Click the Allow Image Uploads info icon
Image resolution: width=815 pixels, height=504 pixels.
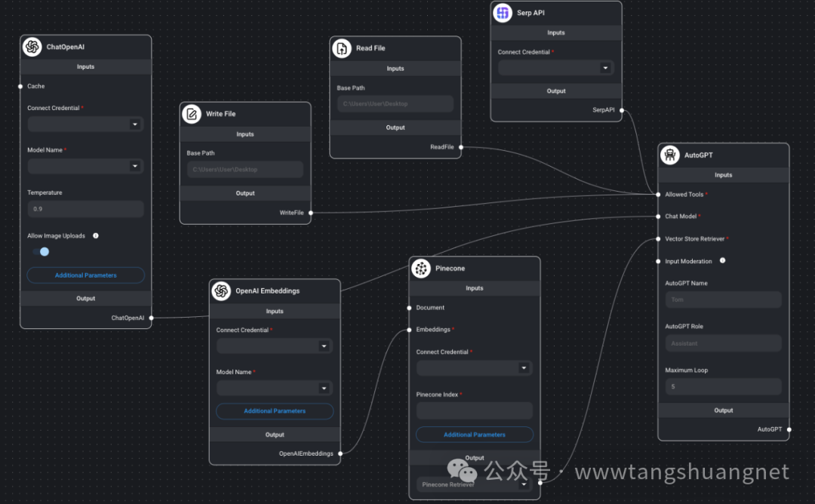click(96, 236)
